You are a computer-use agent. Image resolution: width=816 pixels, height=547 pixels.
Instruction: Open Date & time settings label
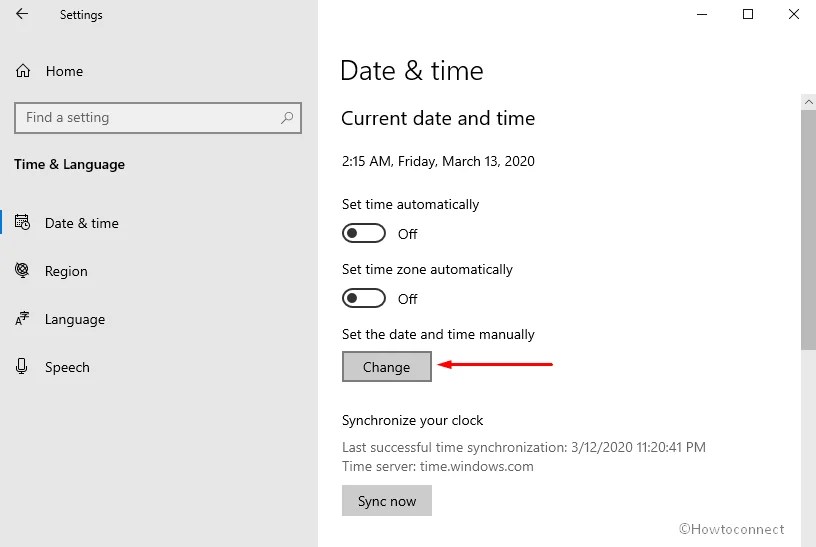[82, 223]
